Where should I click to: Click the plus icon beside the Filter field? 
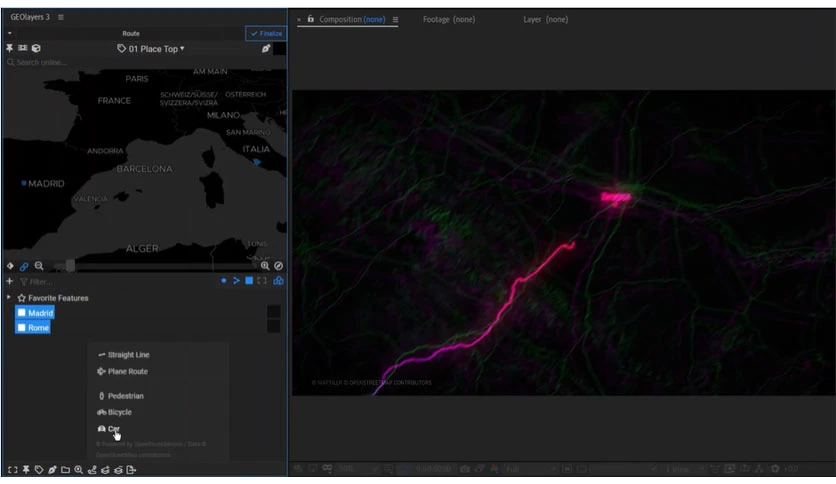(x=9, y=282)
